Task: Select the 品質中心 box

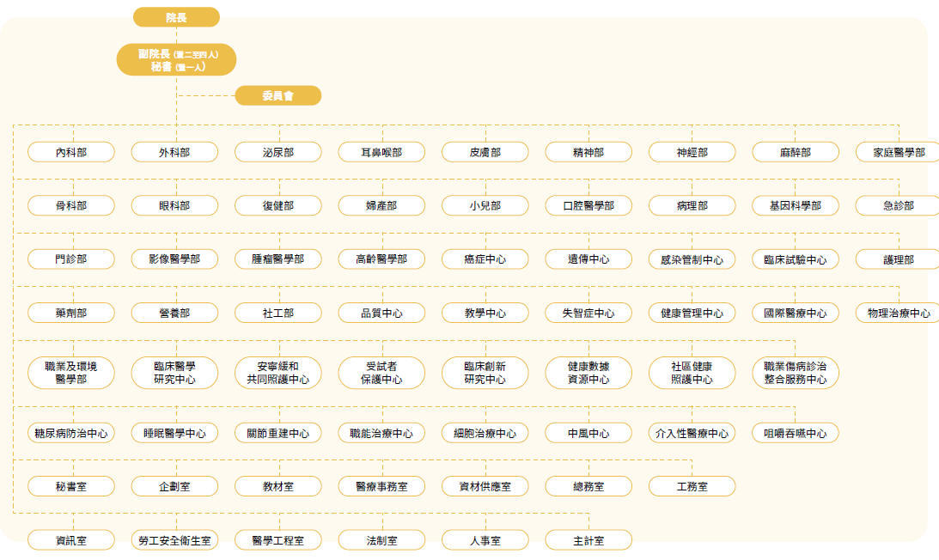Action: click(x=381, y=313)
